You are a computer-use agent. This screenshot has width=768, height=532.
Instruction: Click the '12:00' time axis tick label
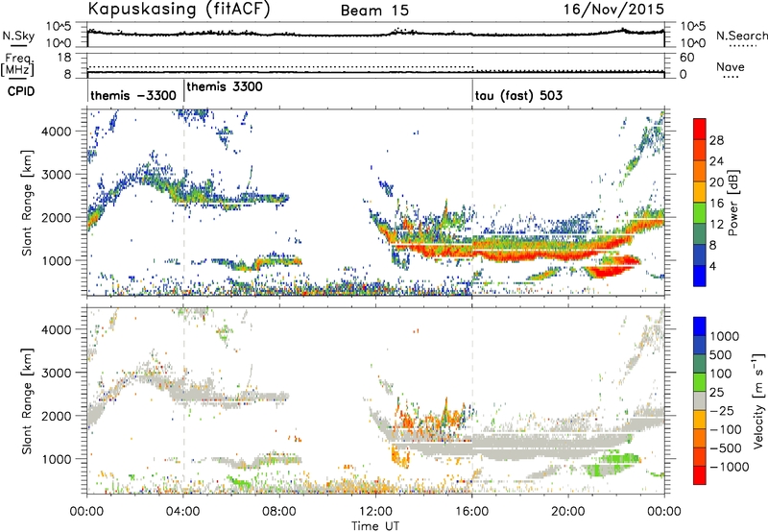(375, 512)
